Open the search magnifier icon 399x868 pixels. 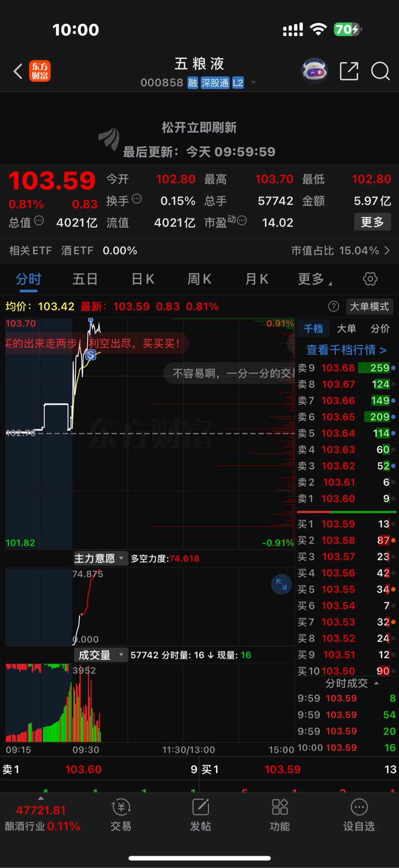pyautogui.click(x=380, y=71)
